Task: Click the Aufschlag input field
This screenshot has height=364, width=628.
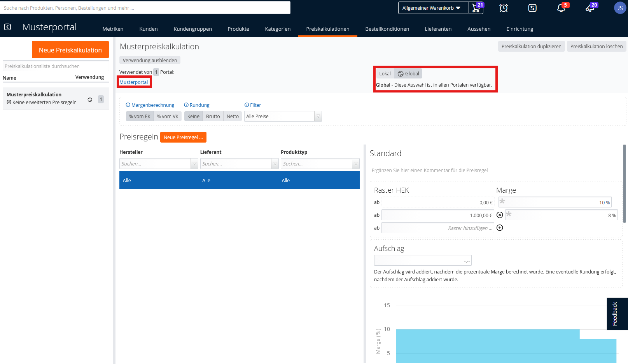Action: click(422, 260)
